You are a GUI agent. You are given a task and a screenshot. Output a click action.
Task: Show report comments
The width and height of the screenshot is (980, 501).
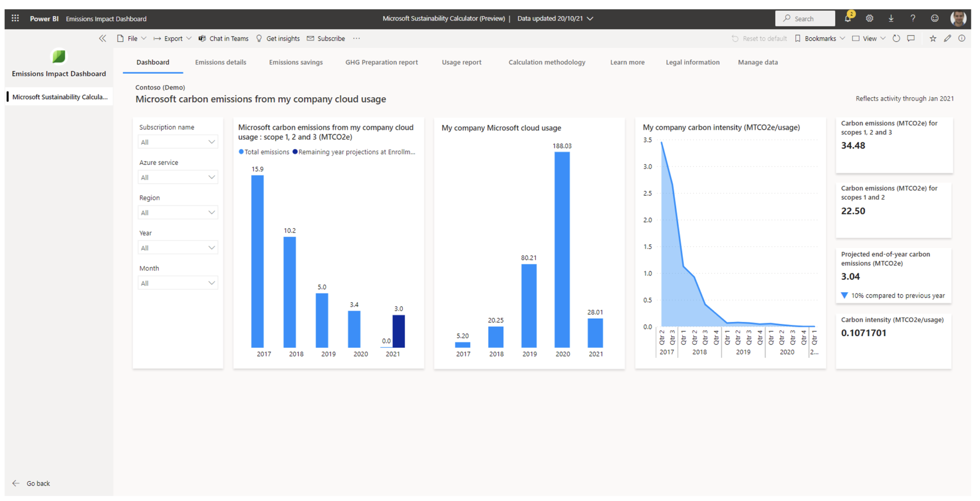(911, 38)
